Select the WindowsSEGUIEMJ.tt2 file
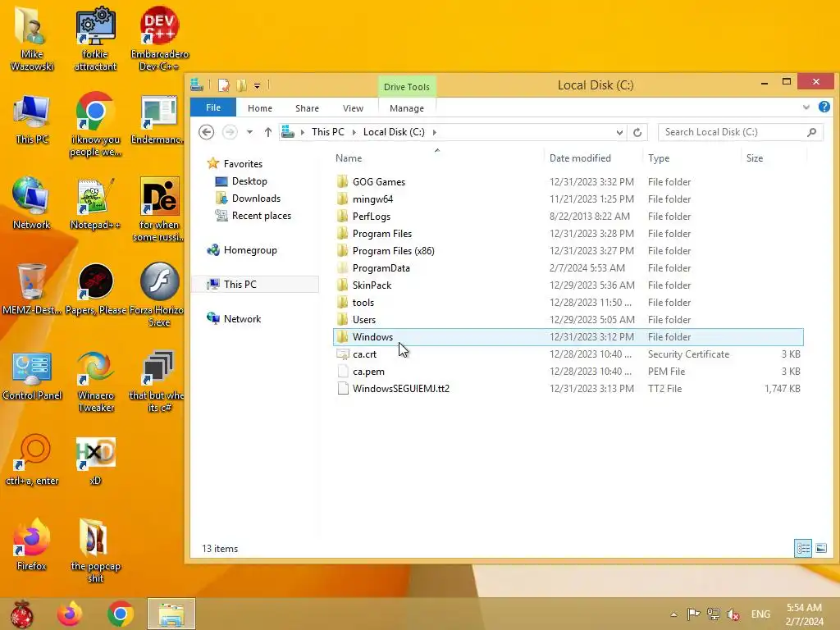The image size is (840, 630). pyautogui.click(x=568, y=388)
